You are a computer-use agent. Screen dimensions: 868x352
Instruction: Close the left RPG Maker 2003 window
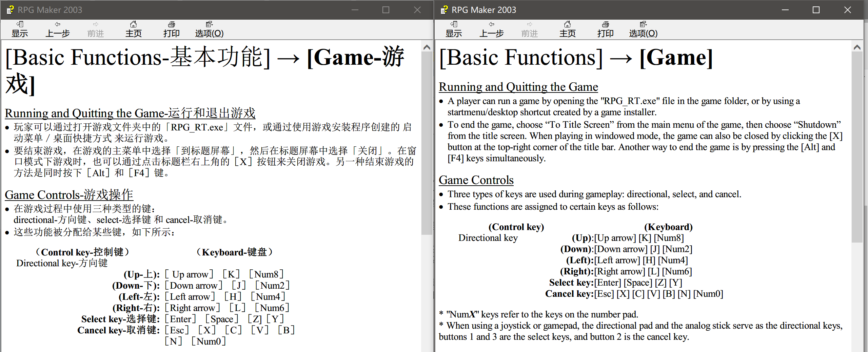coord(417,10)
